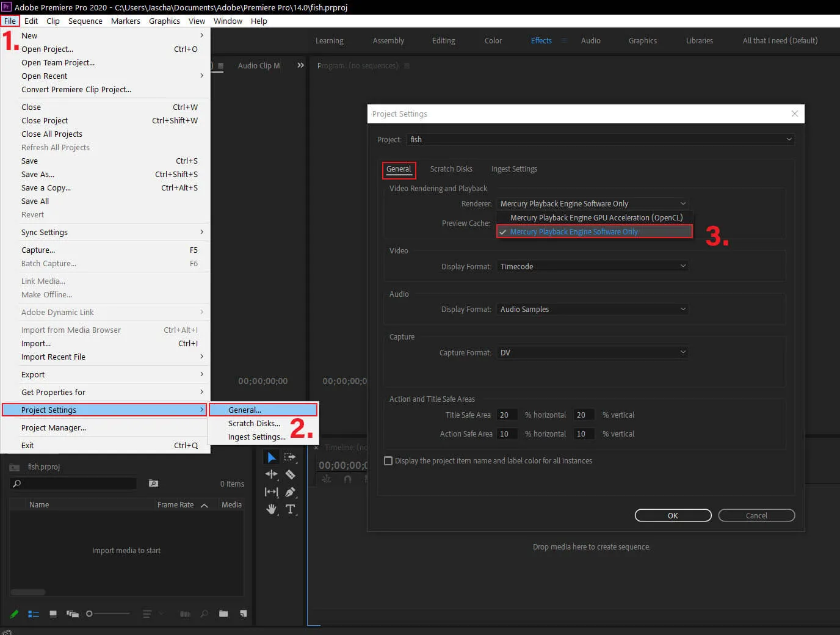Open the File menu

point(10,21)
